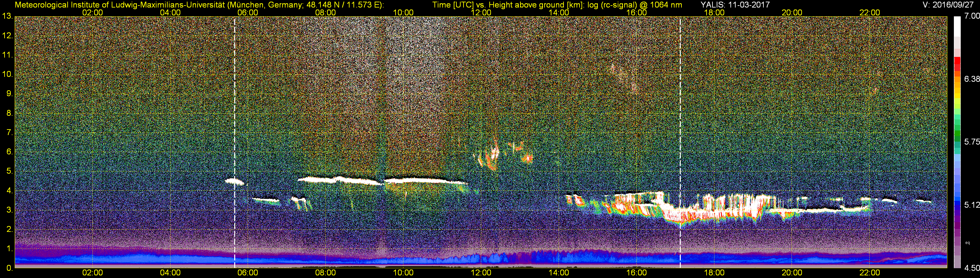Click the 12:00 label on the upper time axis

(481, 12)
